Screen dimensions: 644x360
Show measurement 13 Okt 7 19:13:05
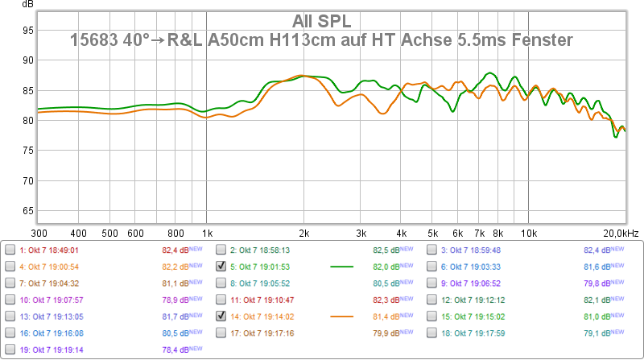click(x=10, y=317)
